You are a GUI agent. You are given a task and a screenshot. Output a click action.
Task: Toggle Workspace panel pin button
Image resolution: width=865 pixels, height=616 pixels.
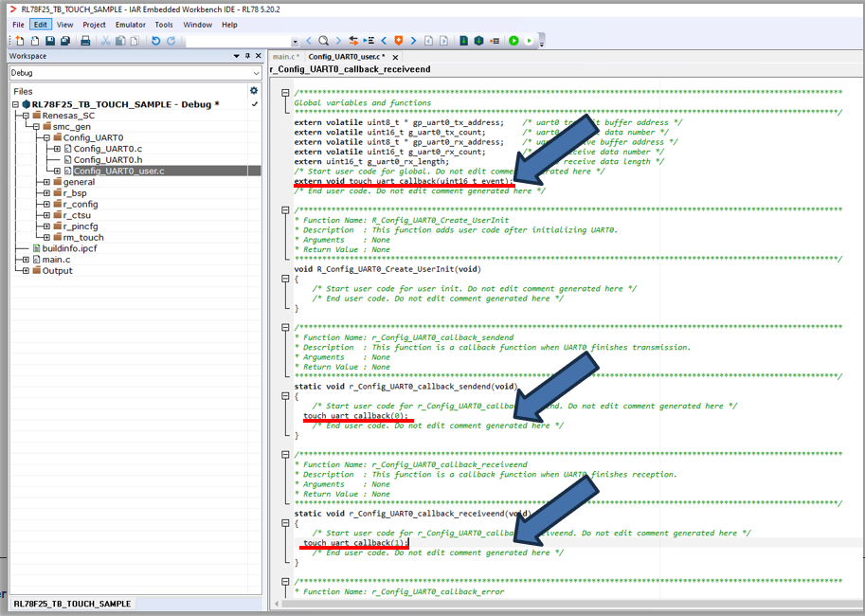[246, 56]
